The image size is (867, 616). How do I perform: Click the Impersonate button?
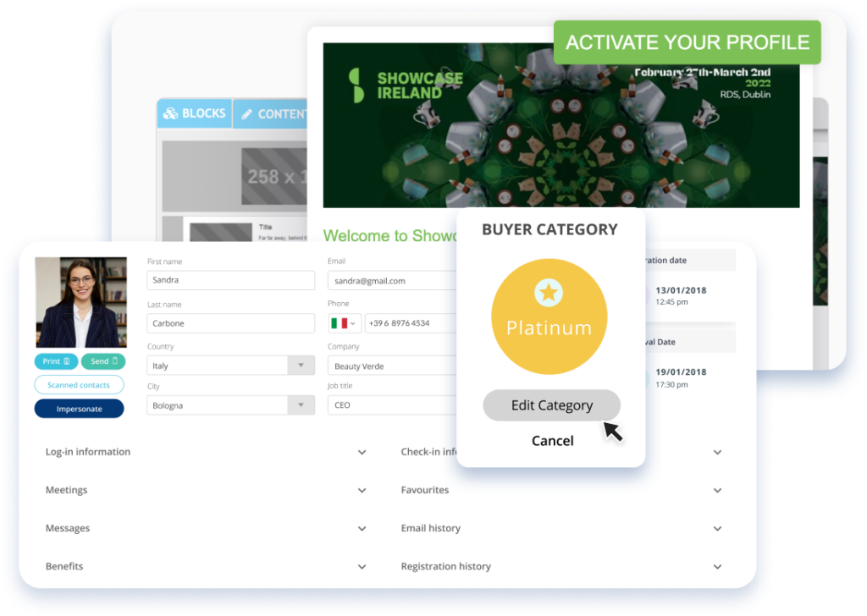79,409
